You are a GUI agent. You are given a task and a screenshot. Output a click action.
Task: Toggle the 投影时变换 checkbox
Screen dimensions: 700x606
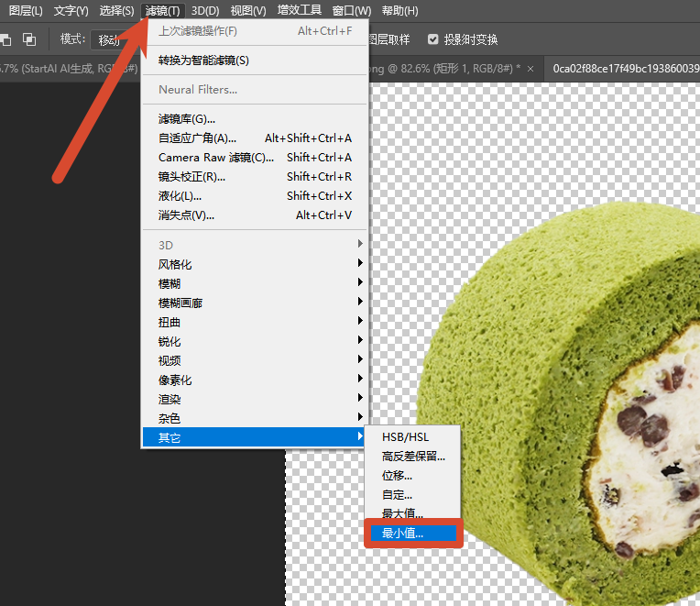pos(432,39)
